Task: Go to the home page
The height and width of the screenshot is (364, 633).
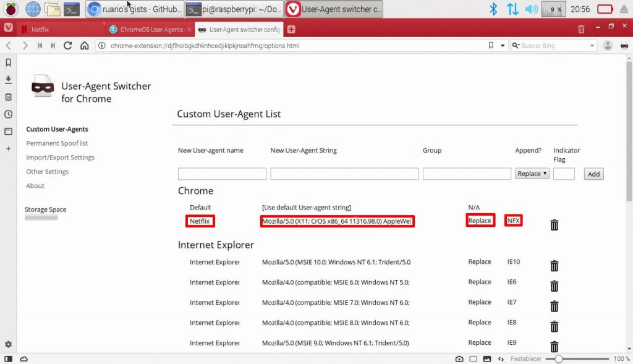Action: (x=84, y=46)
